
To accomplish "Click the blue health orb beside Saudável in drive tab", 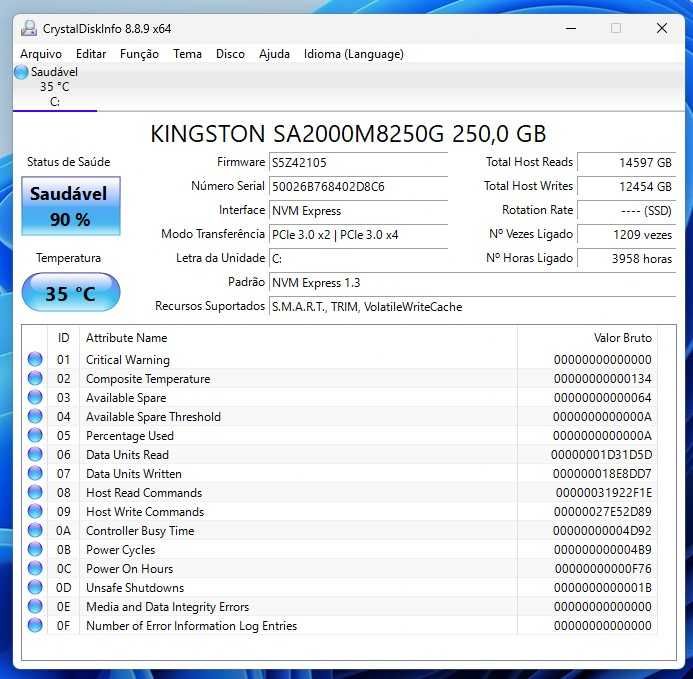I will (21, 72).
